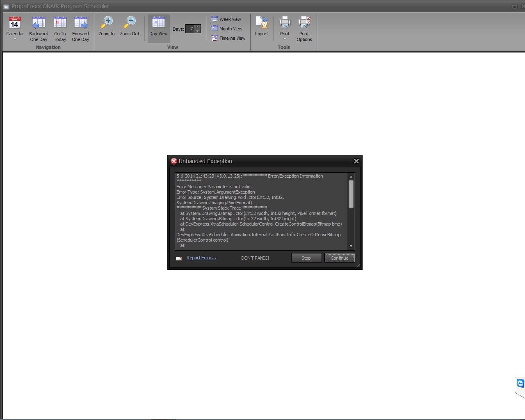Click the mail icon beside Report Error

(179, 258)
